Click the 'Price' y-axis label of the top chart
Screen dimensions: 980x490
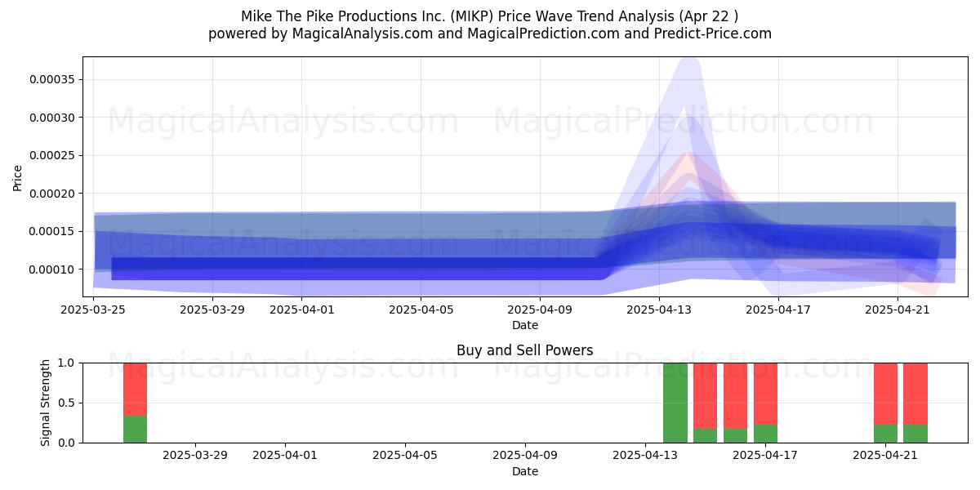[x=18, y=176]
